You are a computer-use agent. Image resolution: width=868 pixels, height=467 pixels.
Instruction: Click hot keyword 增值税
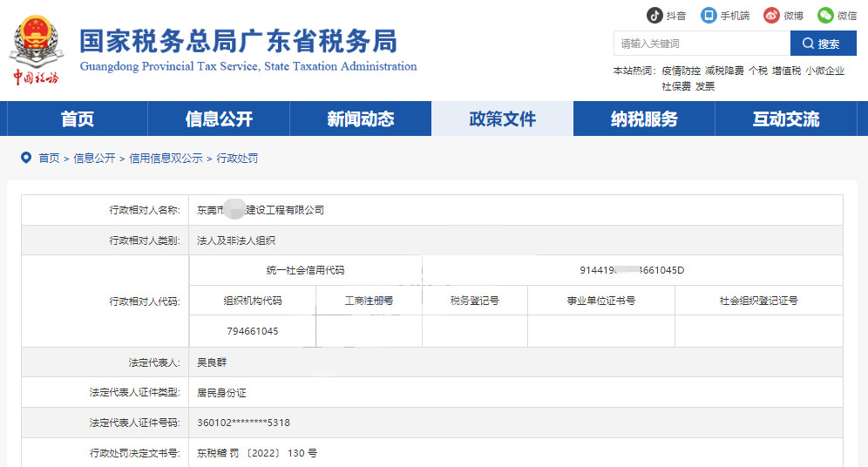(787, 71)
